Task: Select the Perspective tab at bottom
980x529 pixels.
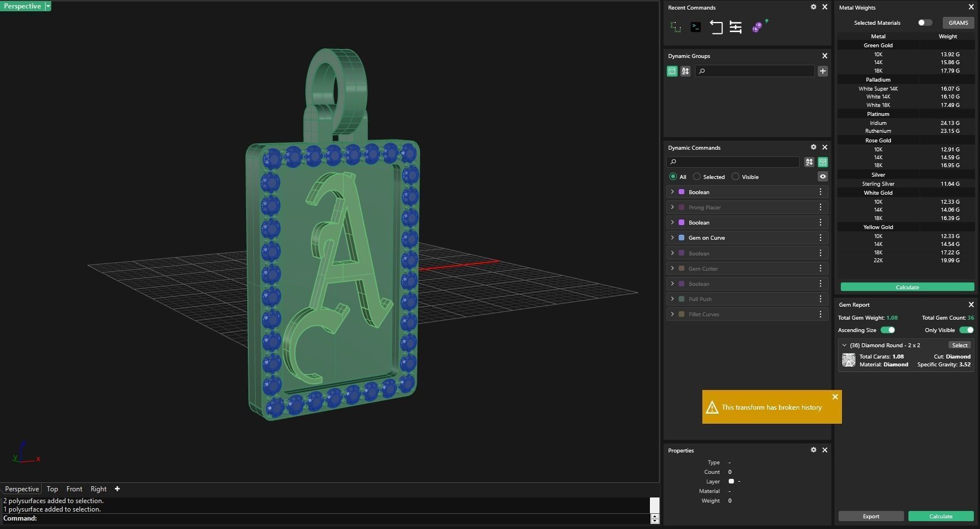Action: tap(22, 489)
